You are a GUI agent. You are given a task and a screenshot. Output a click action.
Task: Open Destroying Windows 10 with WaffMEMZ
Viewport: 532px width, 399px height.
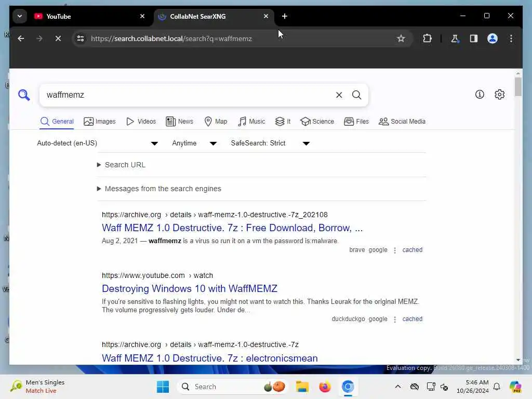coord(189,288)
